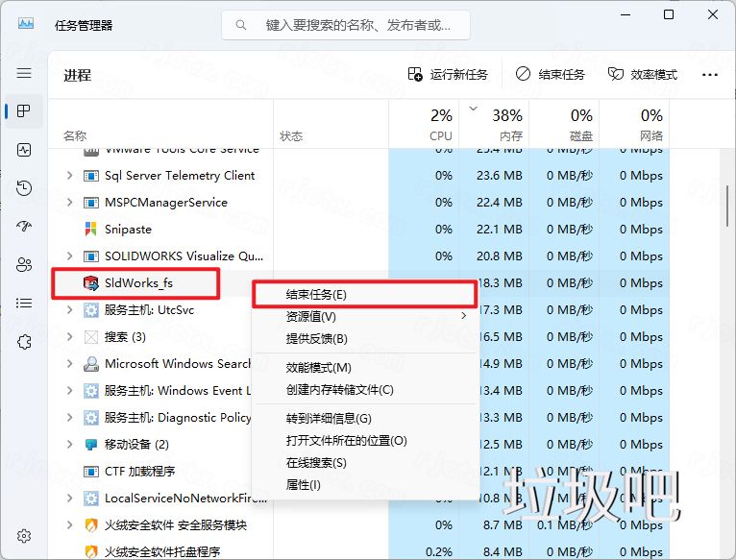The width and height of the screenshot is (736, 560).
Task: Sort by the 网络 column header
Action: (x=634, y=125)
